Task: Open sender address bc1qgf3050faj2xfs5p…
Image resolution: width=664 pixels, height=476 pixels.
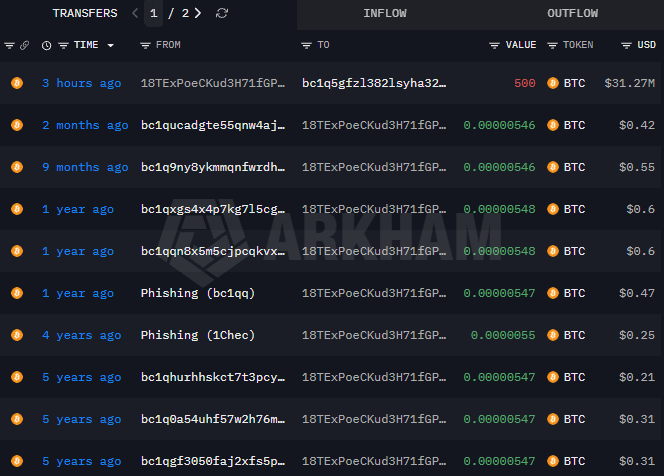Action: click(213, 461)
